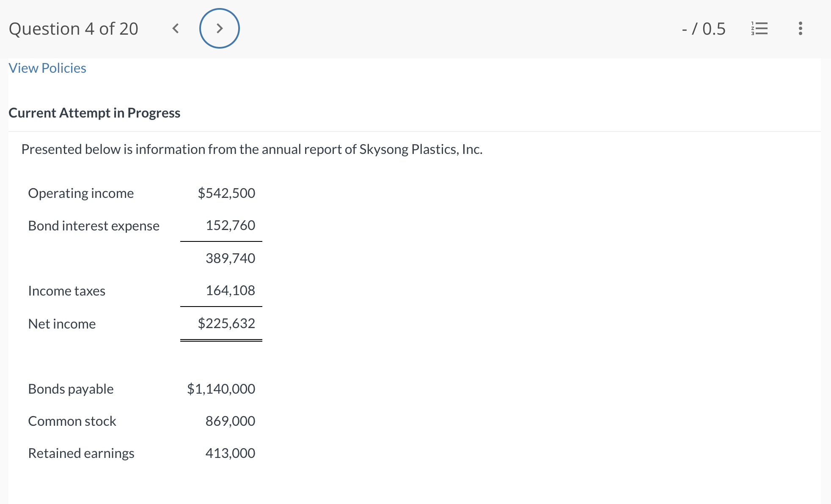The image size is (831, 504).
Task: Click the 'Income taxes' row label
Action: click(x=66, y=291)
